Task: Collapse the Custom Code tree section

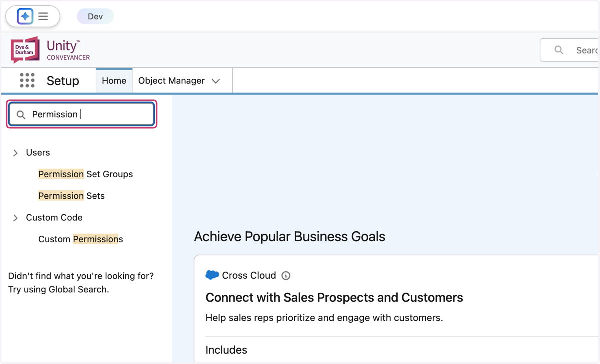Action: (x=15, y=218)
